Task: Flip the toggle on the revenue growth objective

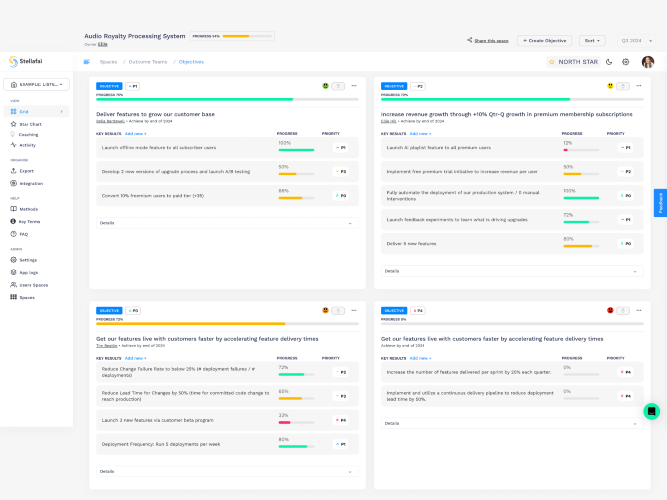Action: [623, 86]
